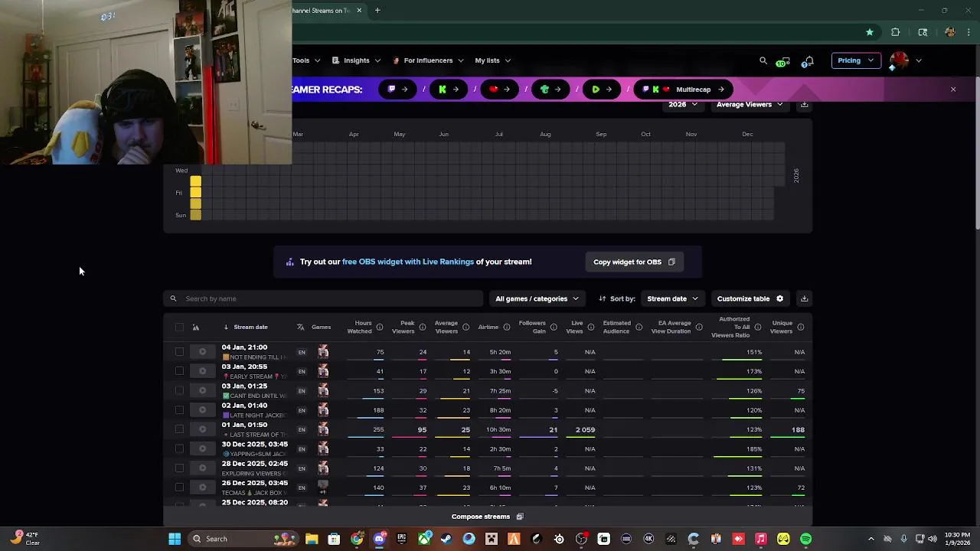980x551 pixels.
Task: Open Chrome extensions puzzle icon
Action: point(895,32)
